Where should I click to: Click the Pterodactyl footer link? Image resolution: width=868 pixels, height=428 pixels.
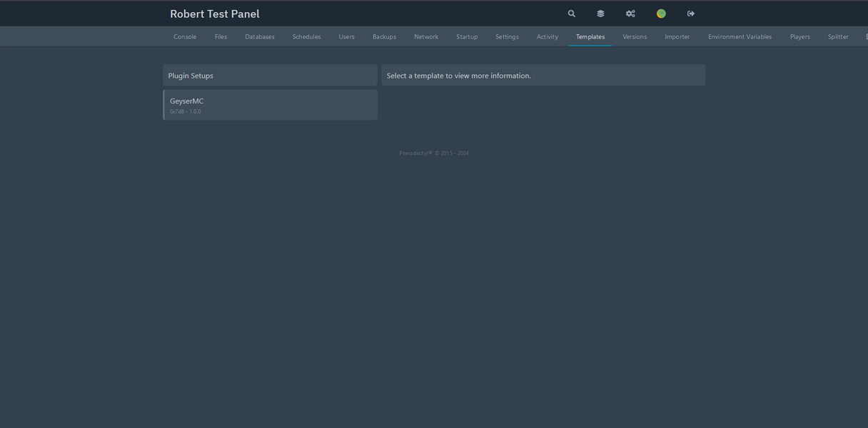[x=414, y=153]
